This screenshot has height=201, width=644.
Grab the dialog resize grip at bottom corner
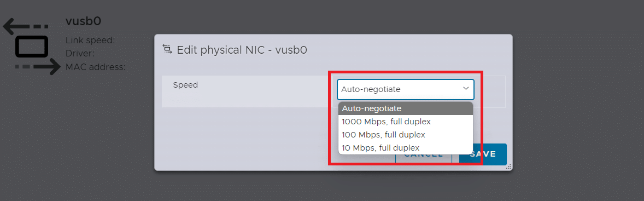coord(508,166)
